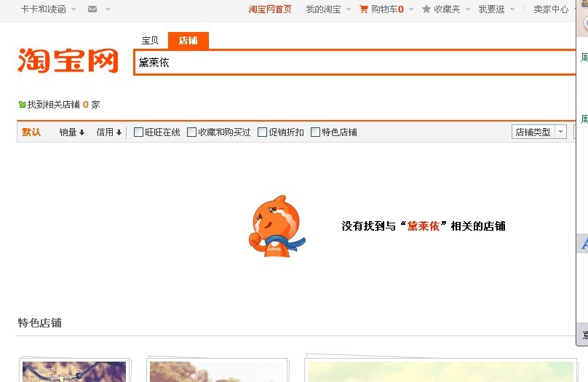Click the mail envelope icon
588x382 pixels.
pos(92,9)
